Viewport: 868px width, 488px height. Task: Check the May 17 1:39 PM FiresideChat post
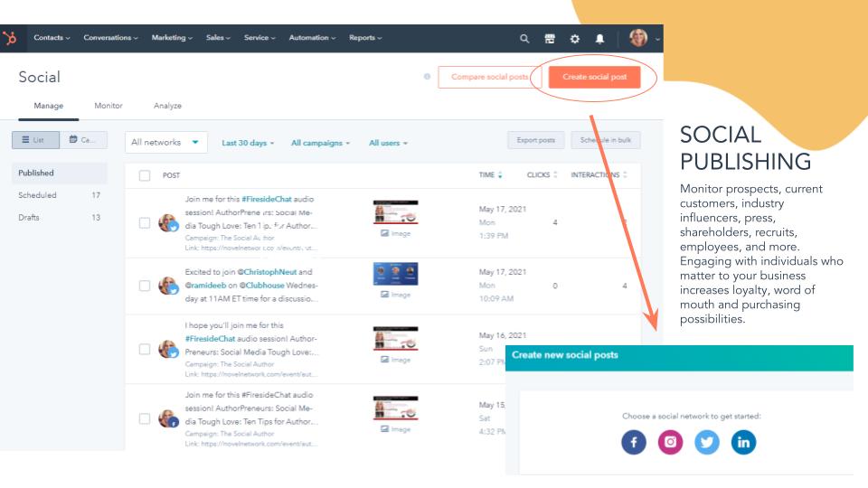point(145,223)
